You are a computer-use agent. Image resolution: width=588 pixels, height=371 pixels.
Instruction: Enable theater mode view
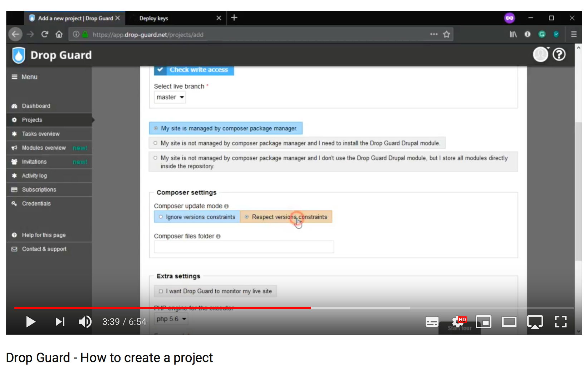pyautogui.click(x=509, y=322)
